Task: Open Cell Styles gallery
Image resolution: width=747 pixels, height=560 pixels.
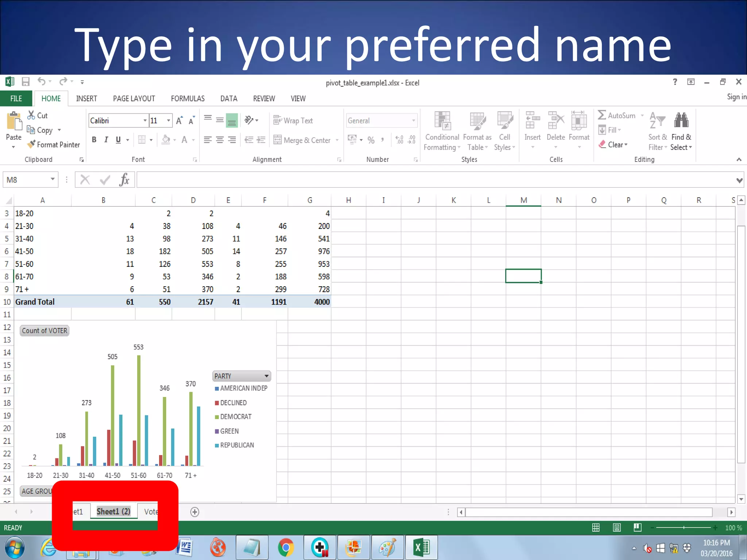Action: click(x=505, y=131)
